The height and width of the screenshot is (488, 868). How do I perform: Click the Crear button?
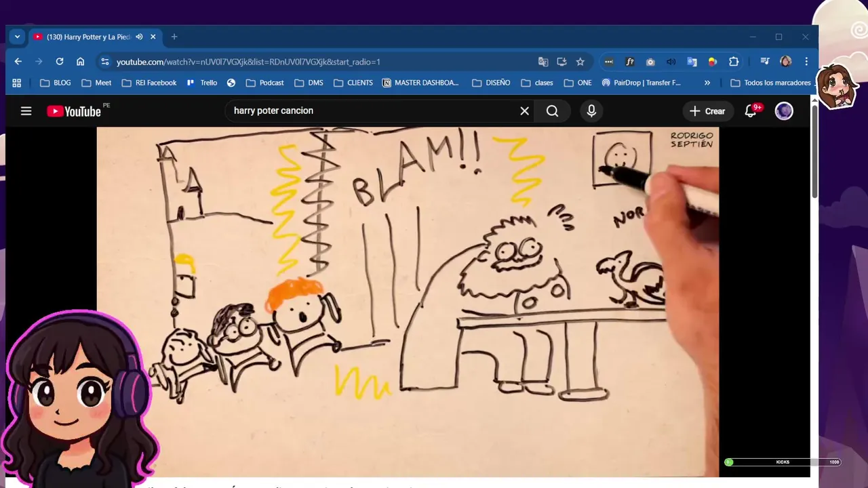pyautogui.click(x=707, y=111)
